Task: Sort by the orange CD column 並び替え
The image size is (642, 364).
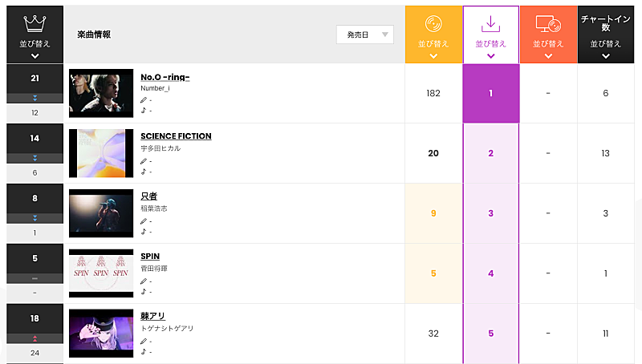Action: coord(433,43)
